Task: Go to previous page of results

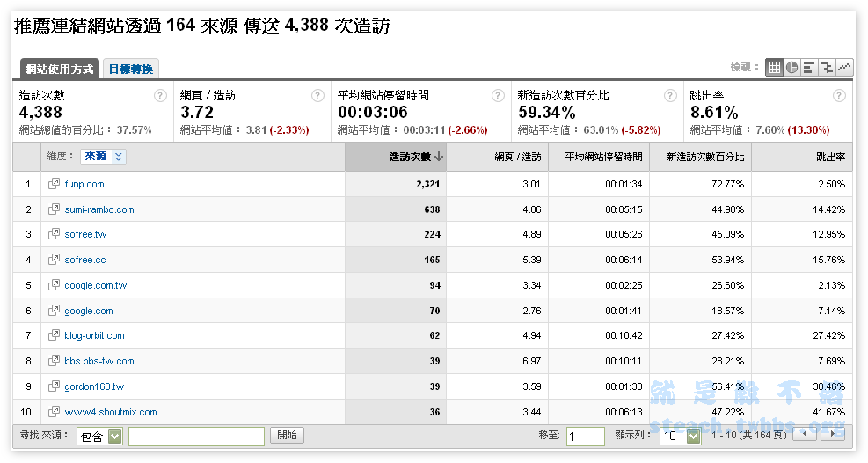Action: tap(805, 435)
